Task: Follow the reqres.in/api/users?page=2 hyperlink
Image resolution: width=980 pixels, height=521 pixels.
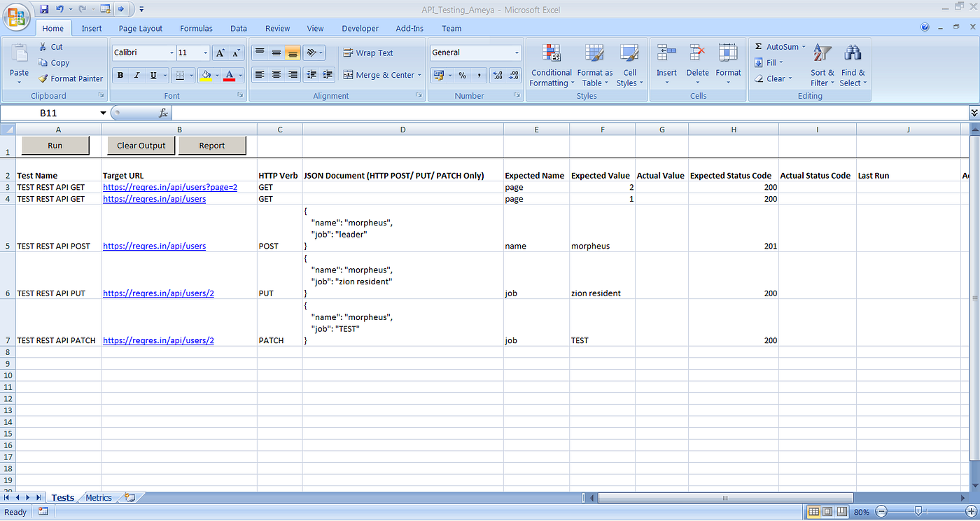Action: (169, 187)
